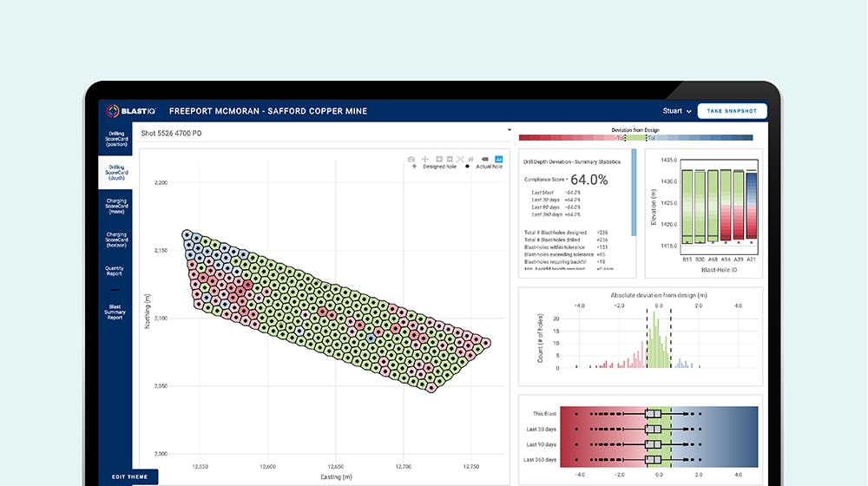The image size is (868, 486).
Task: Click the blue highlighted chart icon in toolbar
Action: tap(499, 160)
